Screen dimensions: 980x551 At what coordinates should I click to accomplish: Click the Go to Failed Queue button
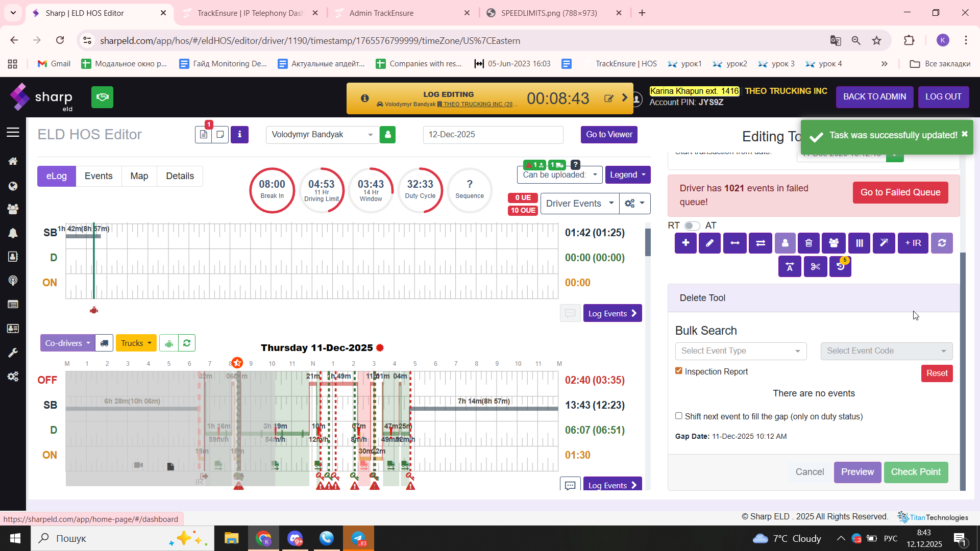(x=900, y=192)
